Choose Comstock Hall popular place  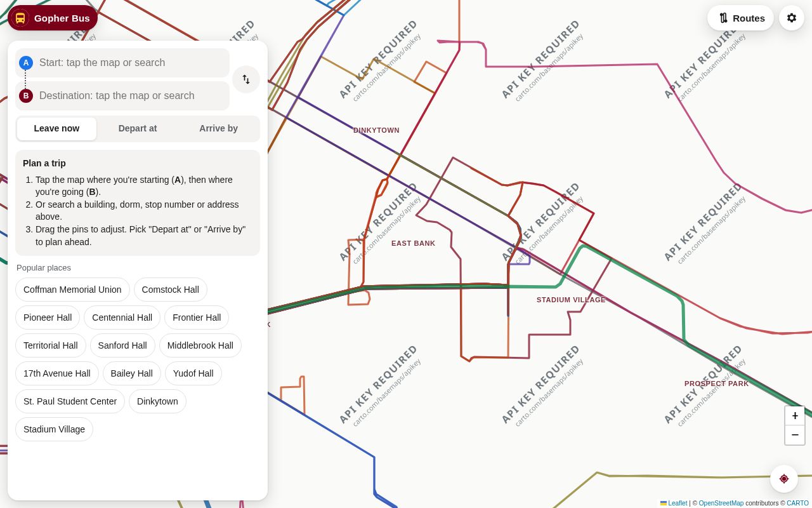tap(171, 290)
